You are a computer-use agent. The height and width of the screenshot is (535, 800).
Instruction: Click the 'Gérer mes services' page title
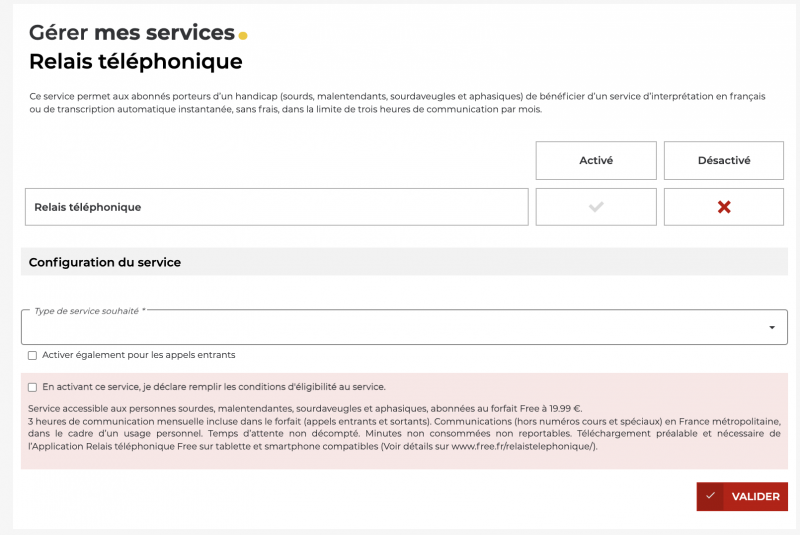[x=131, y=33]
